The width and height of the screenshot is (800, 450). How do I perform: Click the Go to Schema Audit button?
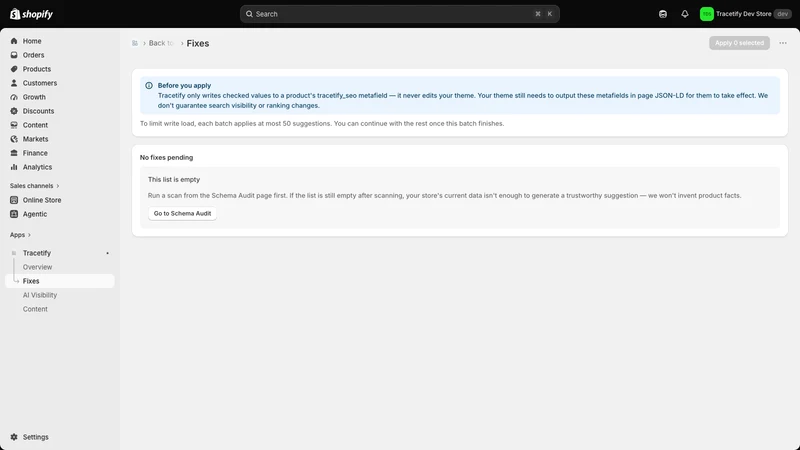click(182, 213)
